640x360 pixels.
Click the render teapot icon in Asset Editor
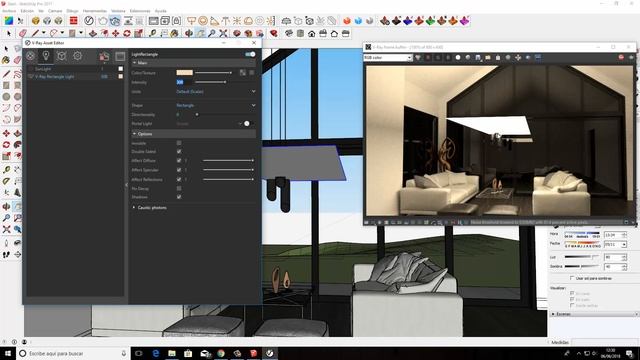click(x=104, y=56)
